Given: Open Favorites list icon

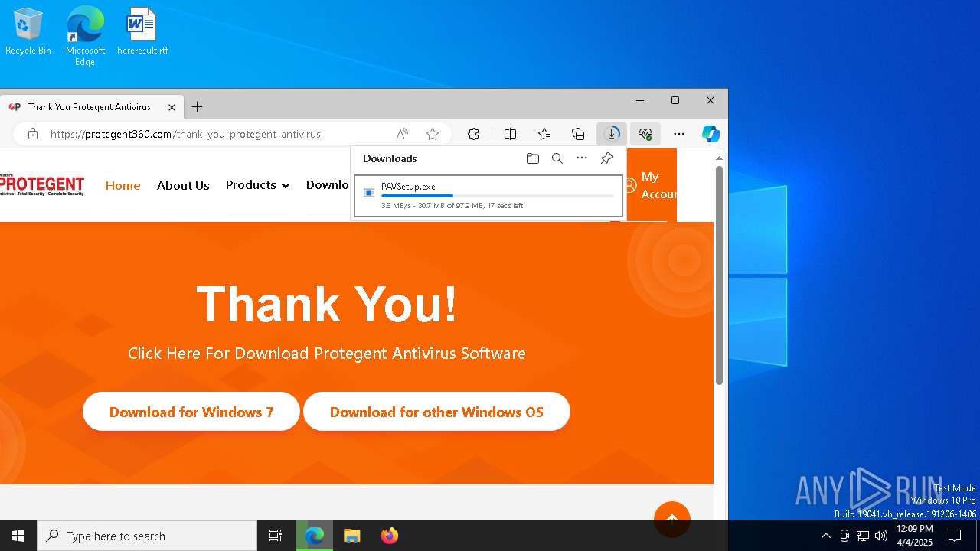Looking at the screenshot, I should [x=544, y=134].
